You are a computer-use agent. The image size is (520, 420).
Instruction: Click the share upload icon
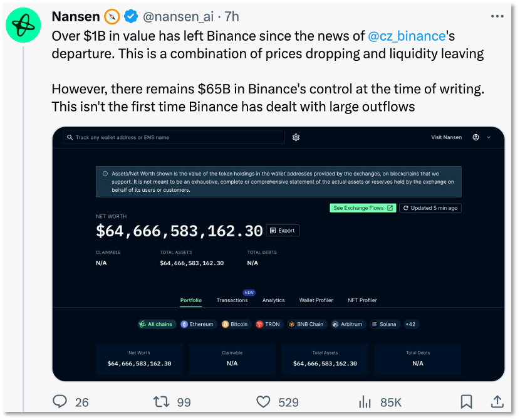coord(497,401)
